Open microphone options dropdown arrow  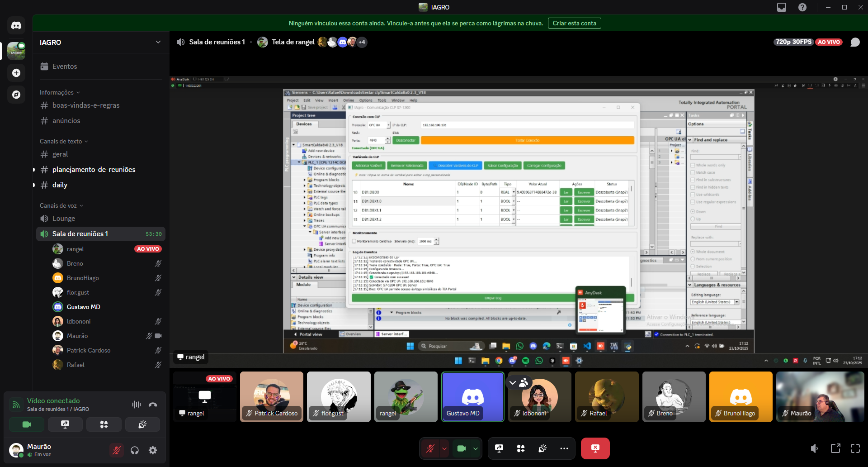(x=444, y=448)
